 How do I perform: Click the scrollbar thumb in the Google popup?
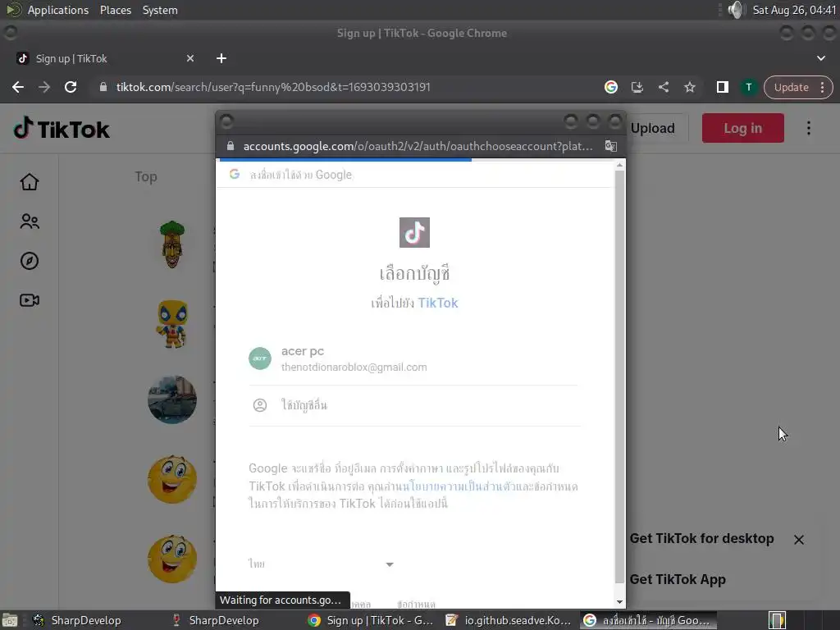click(619, 377)
